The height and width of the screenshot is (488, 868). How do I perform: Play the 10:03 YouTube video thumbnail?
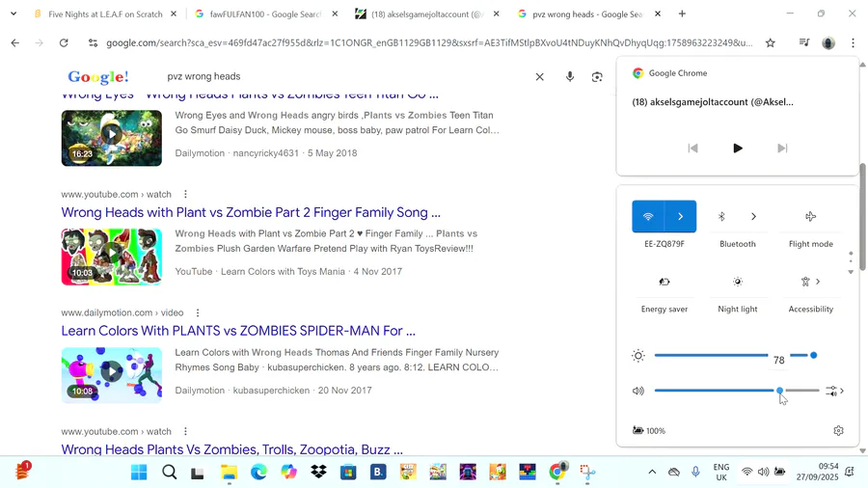tap(111, 257)
